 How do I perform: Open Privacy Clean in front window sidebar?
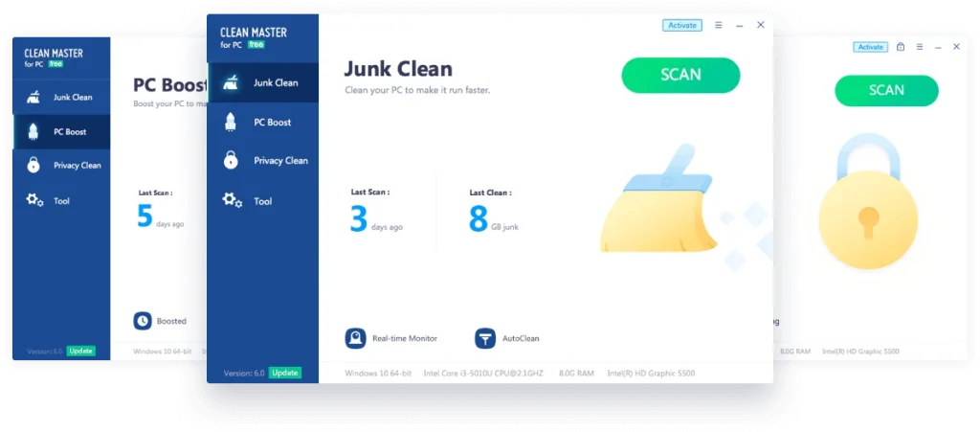point(262,161)
